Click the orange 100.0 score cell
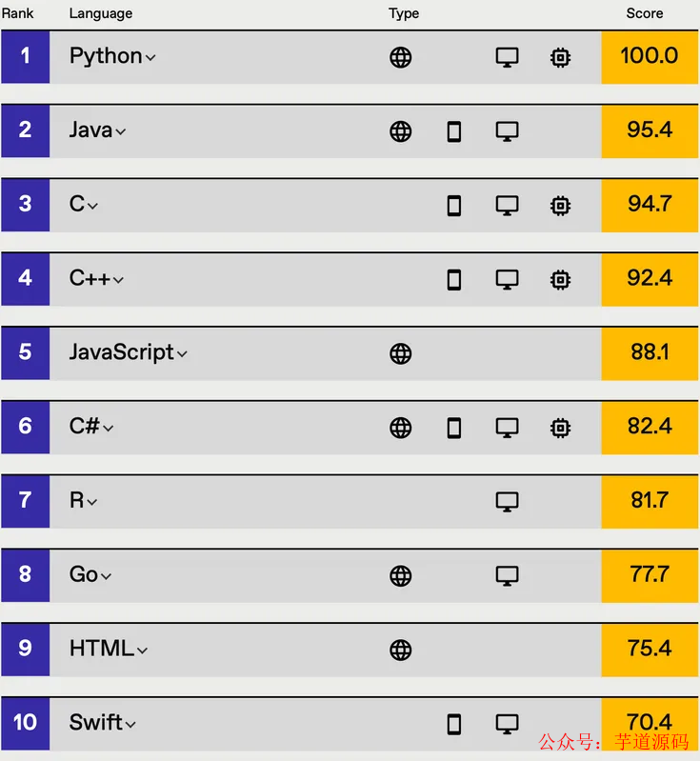The image size is (700, 761). coord(650,56)
